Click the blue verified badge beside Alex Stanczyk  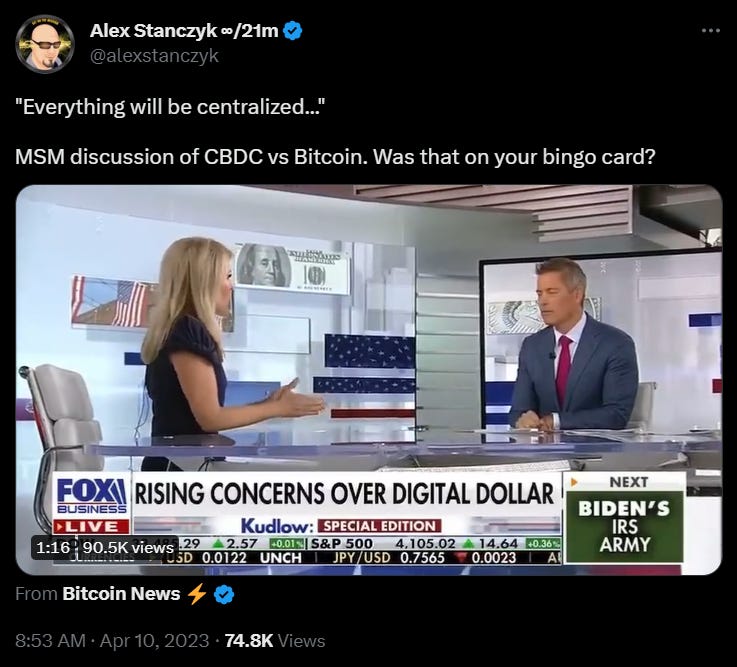tap(293, 31)
